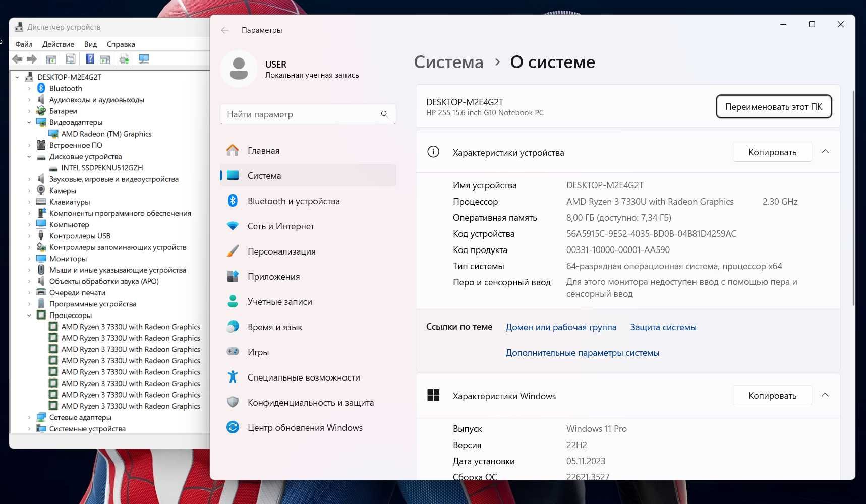Click the paintbrush icon for Персонализация
The width and height of the screenshot is (866, 504).
[233, 251]
